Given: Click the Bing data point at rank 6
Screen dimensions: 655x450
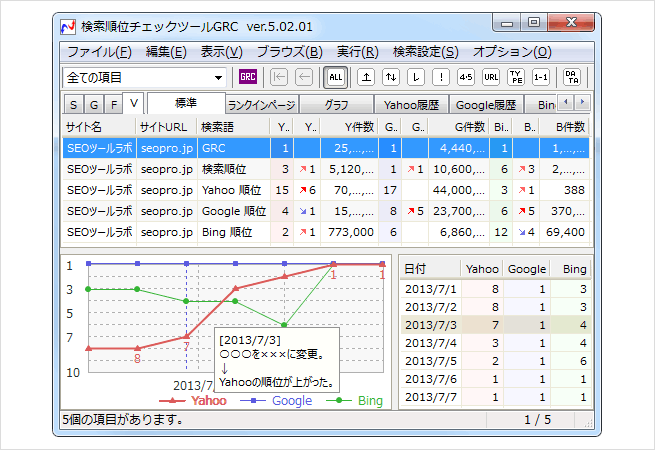Looking at the screenshot, I should (x=284, y=325).
